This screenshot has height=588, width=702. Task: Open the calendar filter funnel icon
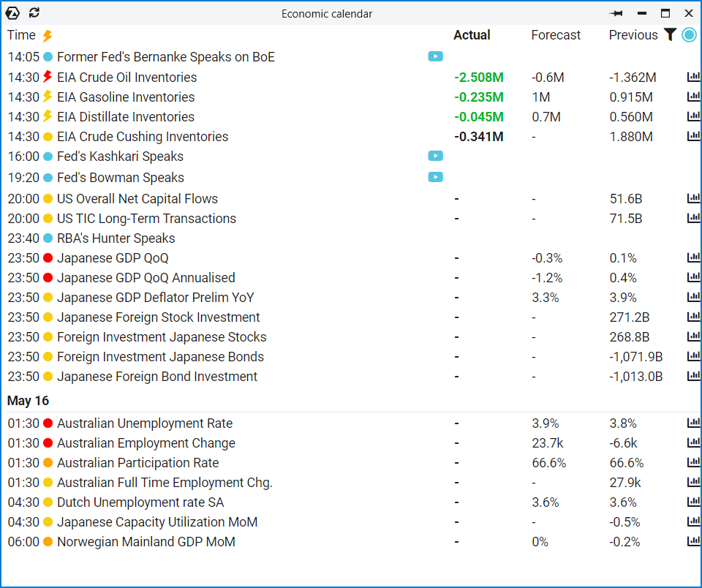point(670,34)
